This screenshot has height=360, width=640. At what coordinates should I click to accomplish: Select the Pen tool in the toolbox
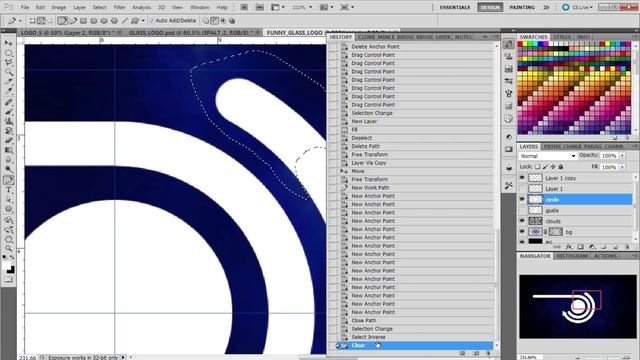[9, 180]
